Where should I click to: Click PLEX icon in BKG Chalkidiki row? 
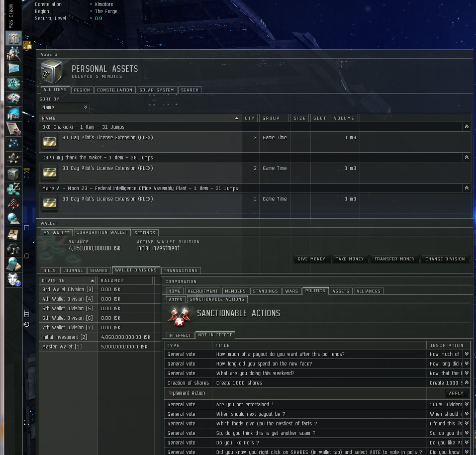point(49,142)
